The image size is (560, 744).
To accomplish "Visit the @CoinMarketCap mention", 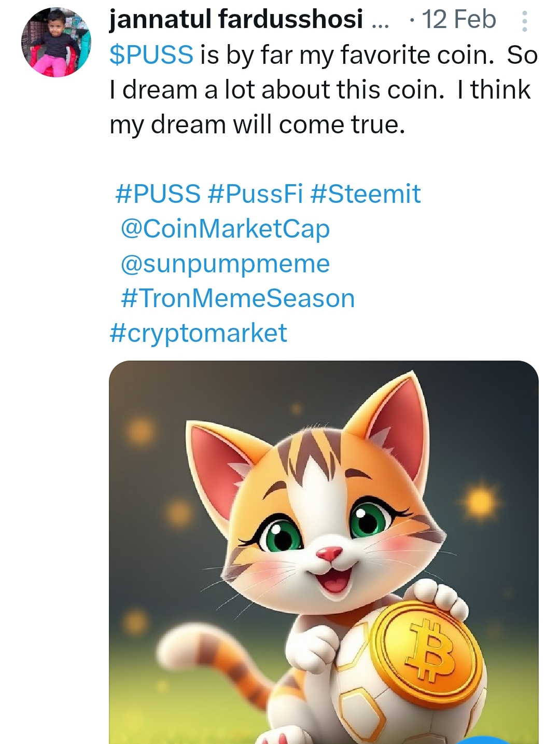I will click(x=225, y=229).
